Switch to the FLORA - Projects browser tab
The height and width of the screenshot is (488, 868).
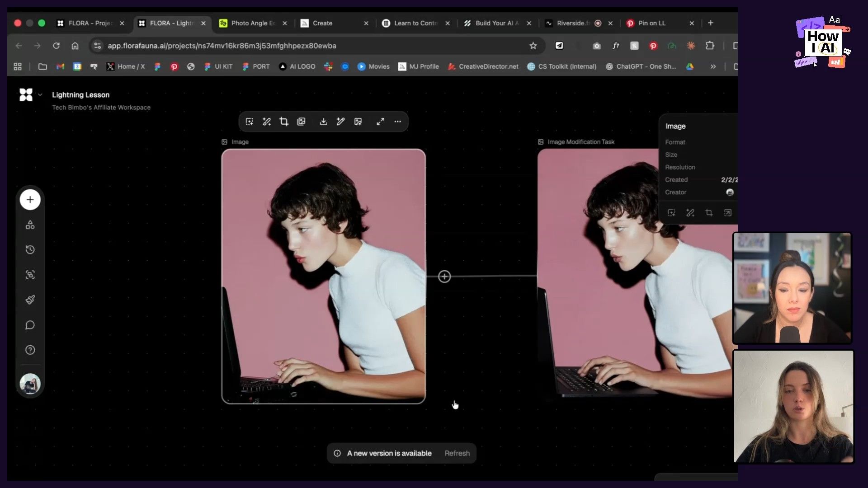tap(90, 23)
